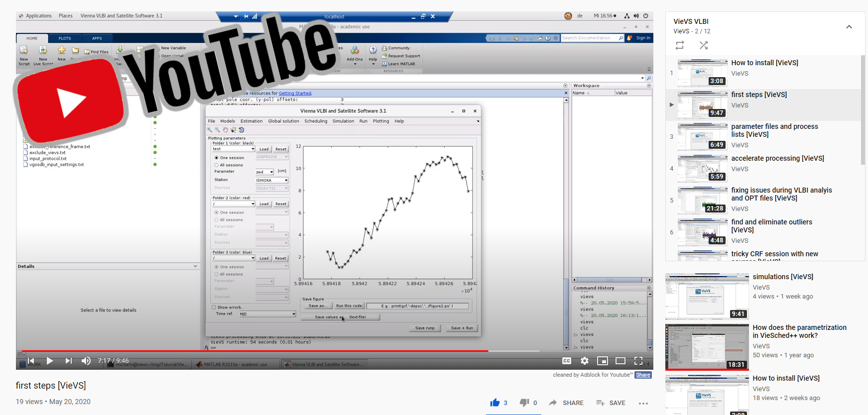Click SHARE below the video

pos(566,403)
